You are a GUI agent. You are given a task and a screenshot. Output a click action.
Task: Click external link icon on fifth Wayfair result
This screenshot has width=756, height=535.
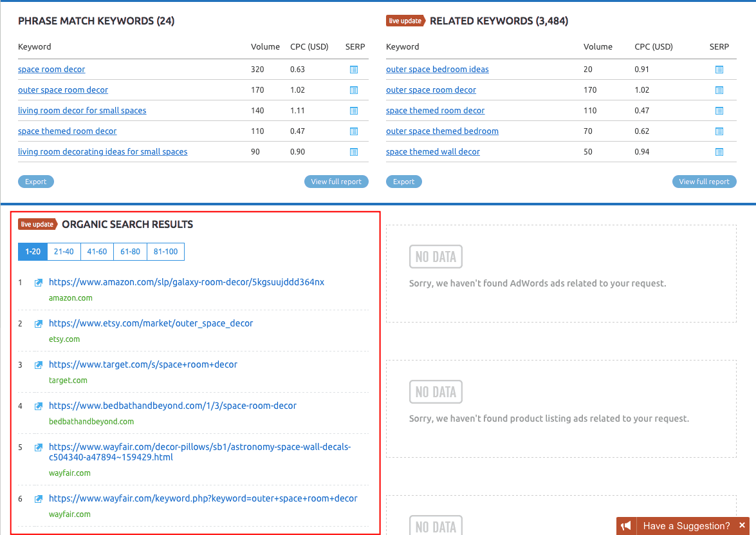[39, 447]
